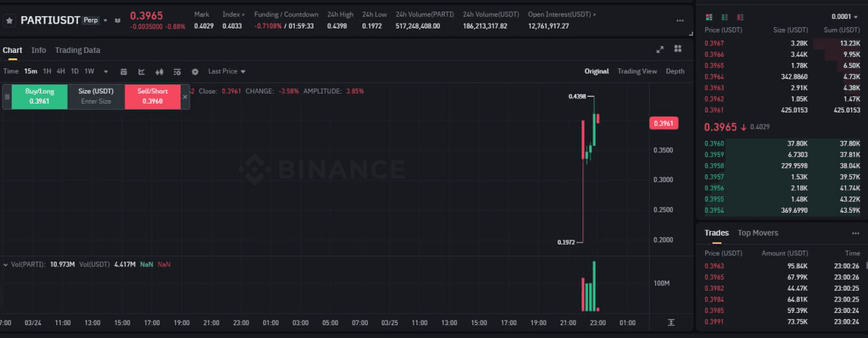Show both sides of order book
Viewport: 868px width, 338px height.
tap(709, 16)
